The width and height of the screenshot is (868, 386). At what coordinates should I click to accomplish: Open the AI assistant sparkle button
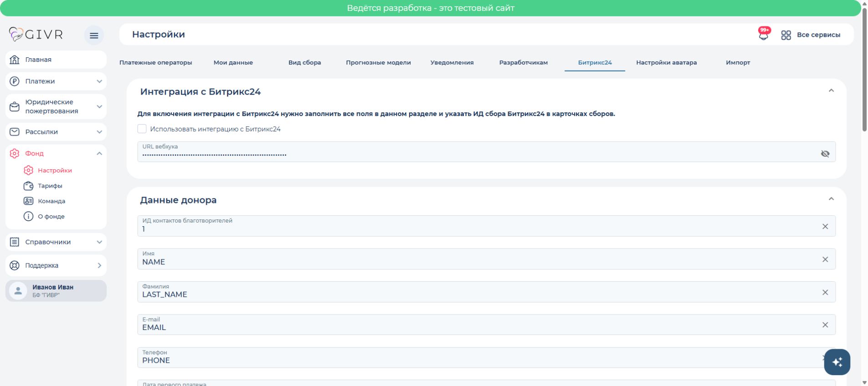(x=837, y=362)
